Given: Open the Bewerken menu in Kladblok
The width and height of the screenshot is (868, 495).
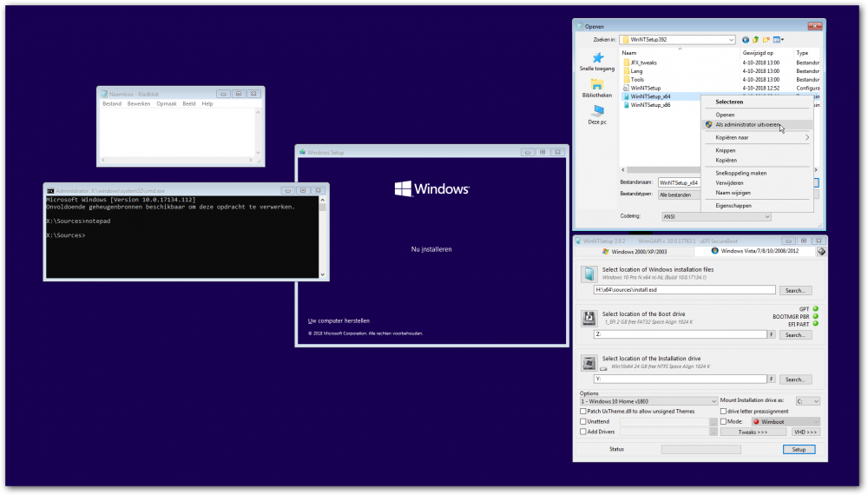Looking at the screenshot, I should coord(139,103).
